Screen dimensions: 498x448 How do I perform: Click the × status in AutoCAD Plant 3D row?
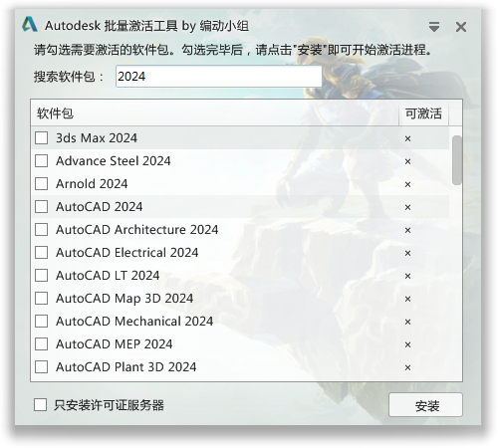tap(407, 367)
